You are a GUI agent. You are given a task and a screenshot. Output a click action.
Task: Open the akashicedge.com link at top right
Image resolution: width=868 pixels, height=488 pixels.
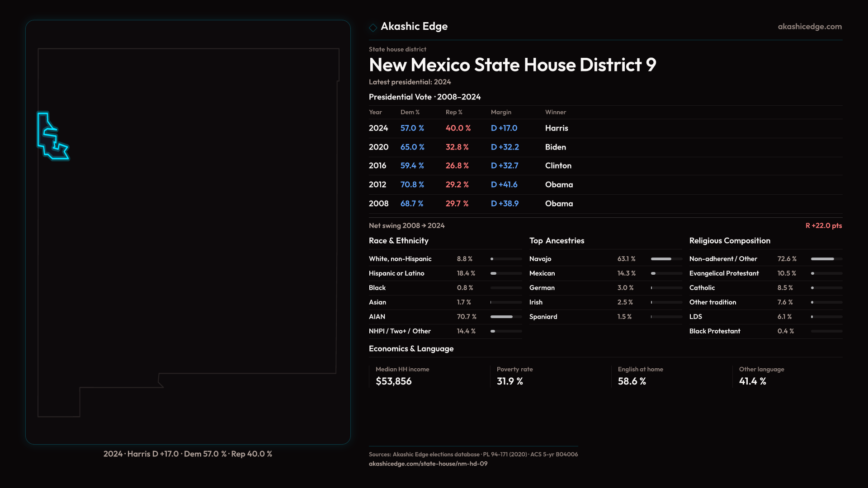tap(809, 27)
